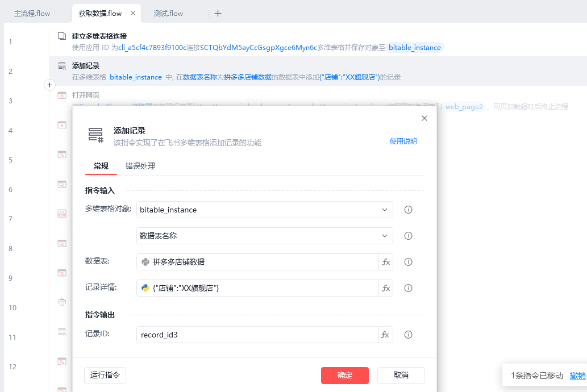Toggle fx expression mode for 记录详情
Viewport: 587px width, 392px height.
[386, 288]
